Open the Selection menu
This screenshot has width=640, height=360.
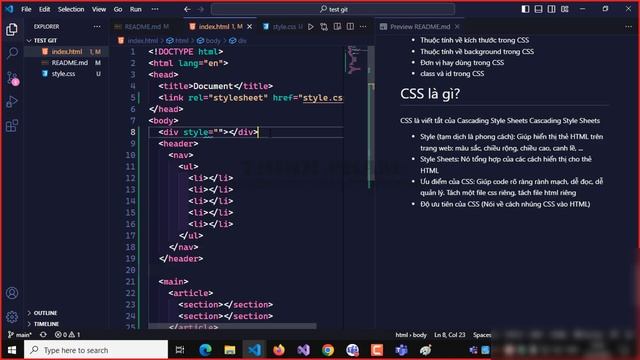pyautogui.click(x=71, y=9)
